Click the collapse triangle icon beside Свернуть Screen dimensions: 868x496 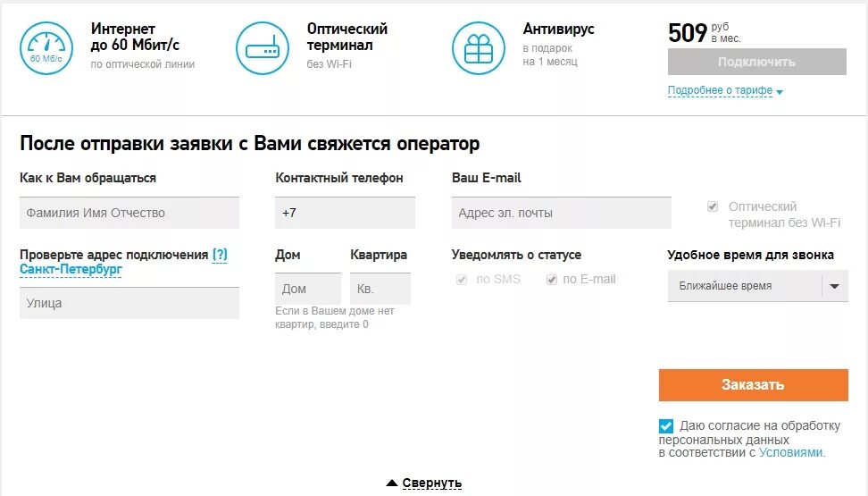pos(392,483)
